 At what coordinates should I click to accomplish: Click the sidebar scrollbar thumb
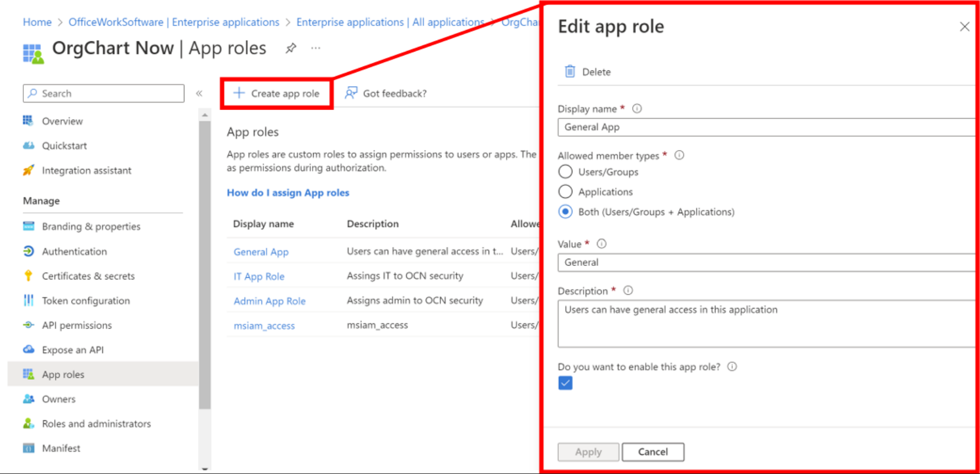click(205, 265)
